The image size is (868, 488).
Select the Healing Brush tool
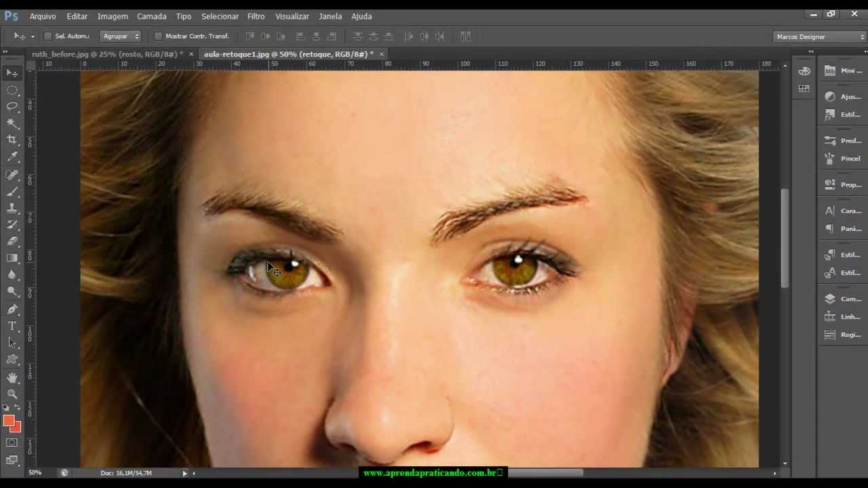pyautogui.click(x=12, y=175)
